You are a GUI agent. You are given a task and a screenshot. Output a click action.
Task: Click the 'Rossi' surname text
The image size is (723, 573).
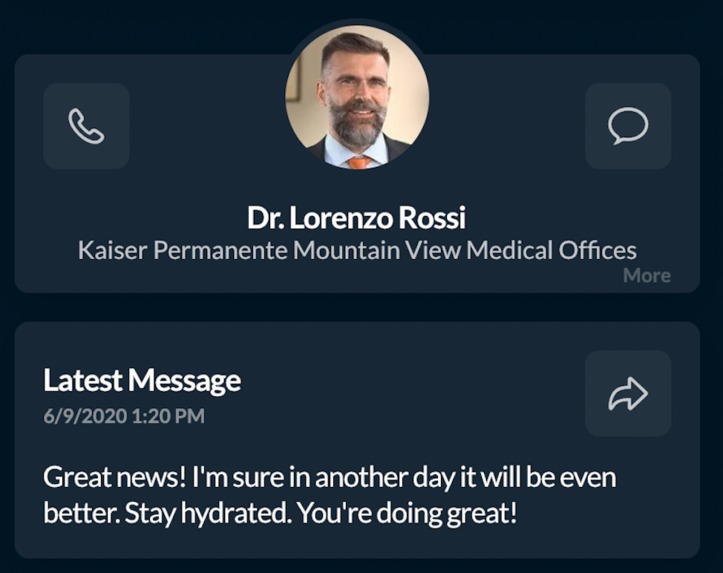(432, 218)
